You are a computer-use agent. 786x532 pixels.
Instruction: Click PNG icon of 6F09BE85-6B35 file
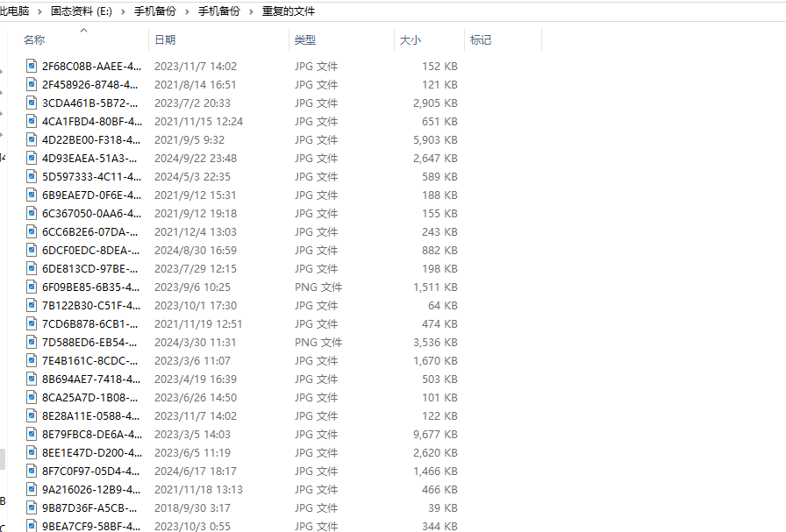(x=32, y=287)
